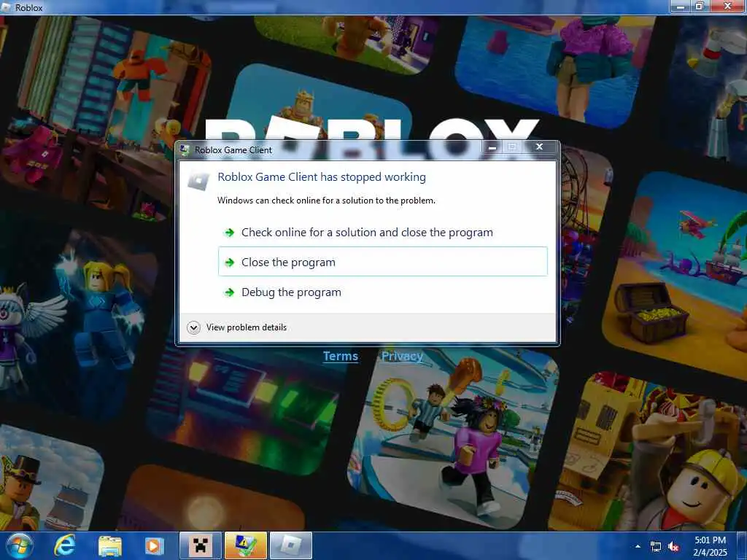Show hidden system tray icons arrow

pos(638,546)
